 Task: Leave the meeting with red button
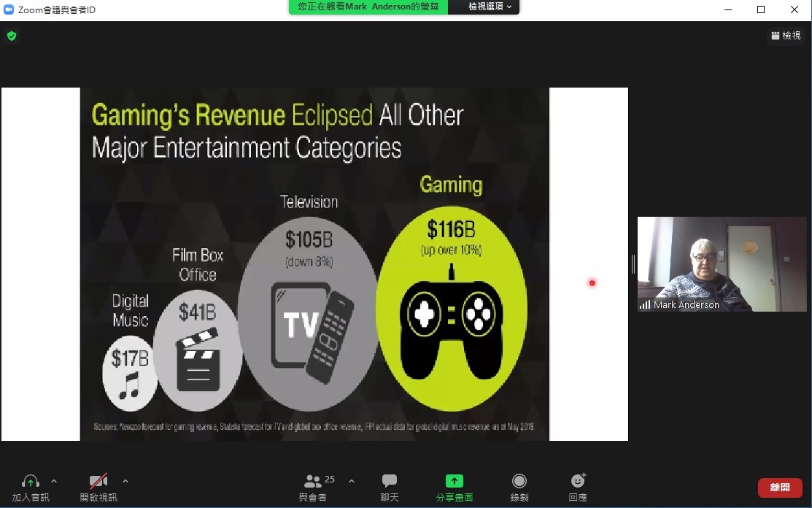point(780,488)
